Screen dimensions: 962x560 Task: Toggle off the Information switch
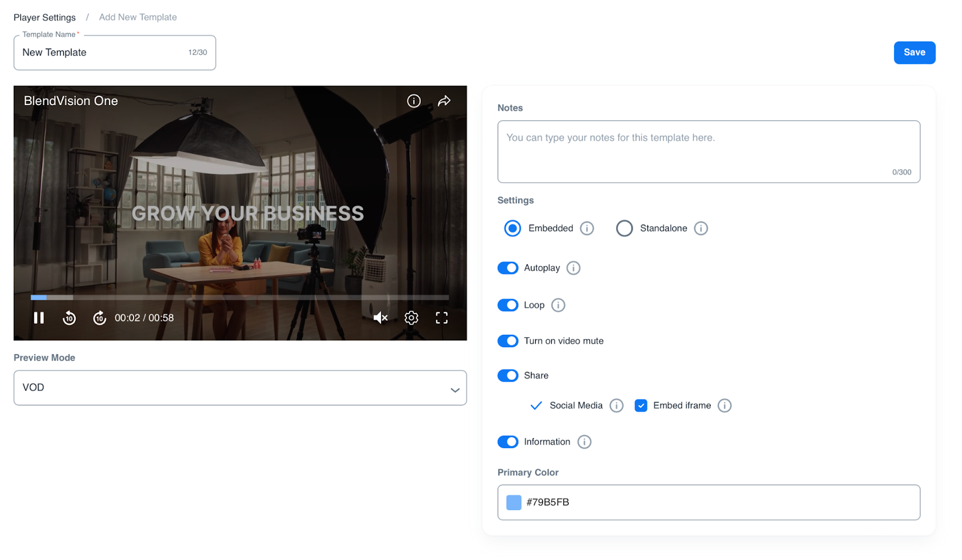tap(508, 442)
